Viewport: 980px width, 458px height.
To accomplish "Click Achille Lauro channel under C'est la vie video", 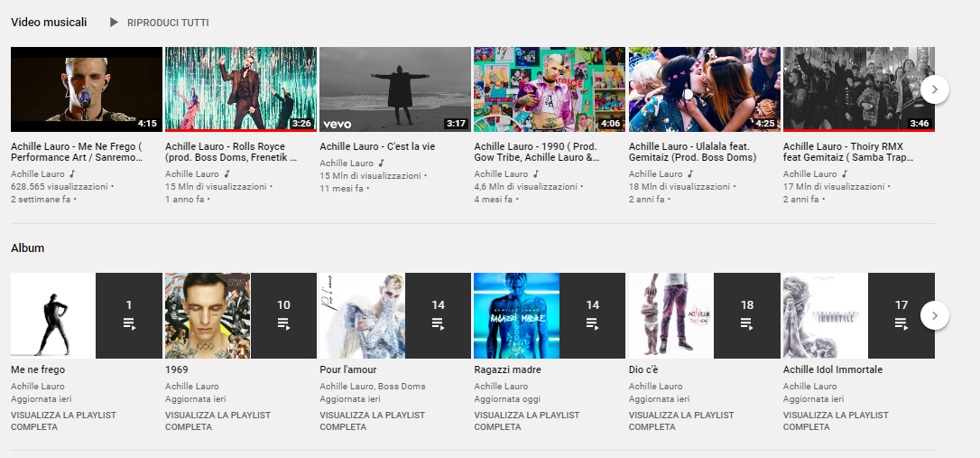I will click(x=347, y=164).
